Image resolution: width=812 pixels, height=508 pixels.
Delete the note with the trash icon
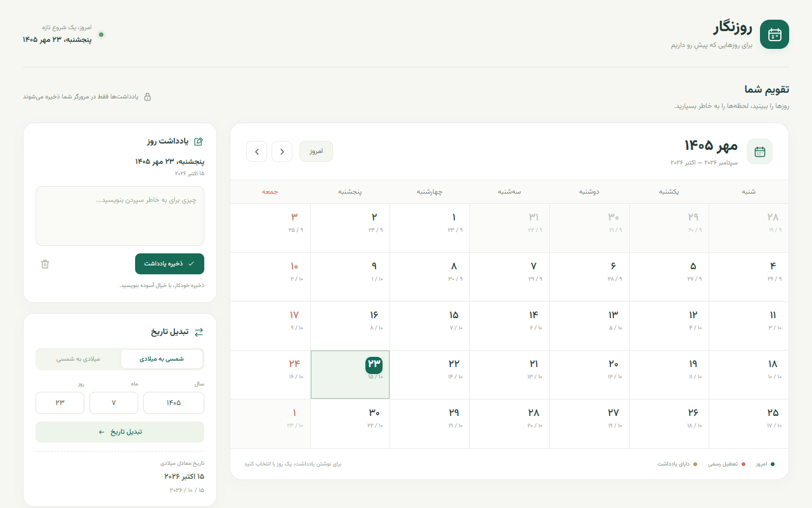pos(45,264)
